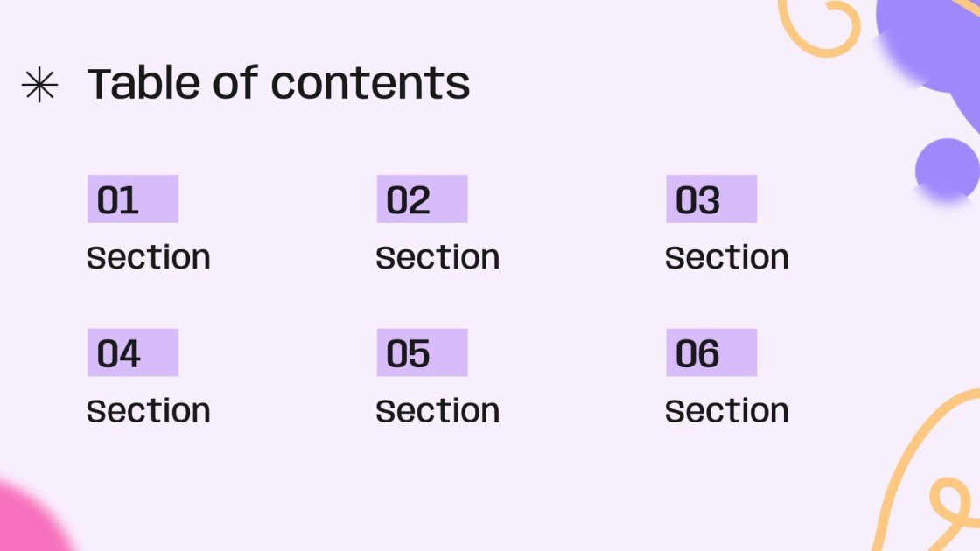The width and height of the screenshot is (980, 551).
Task: Click the 05 number box
Action: coord(422,352)
